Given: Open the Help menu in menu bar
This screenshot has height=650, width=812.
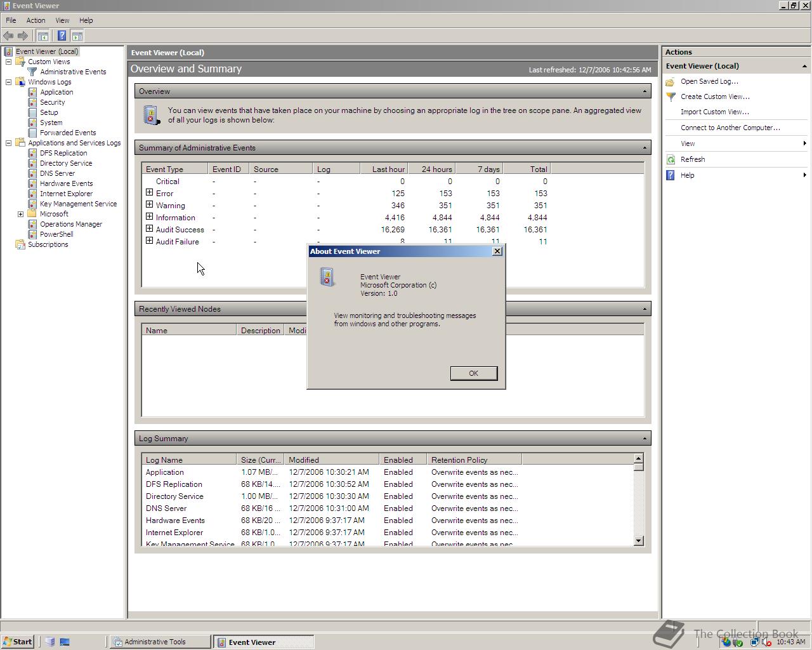Looking at the screenshot, I should [86, 20].
